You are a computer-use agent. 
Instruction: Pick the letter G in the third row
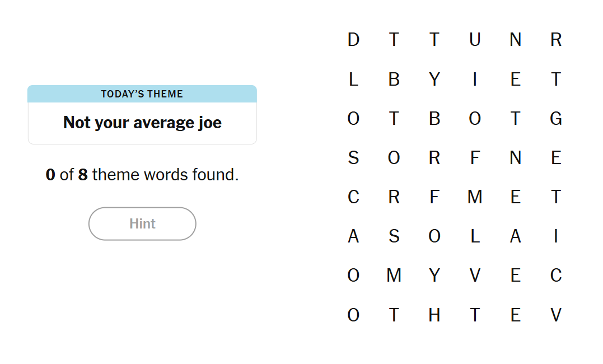click(556, 119)
